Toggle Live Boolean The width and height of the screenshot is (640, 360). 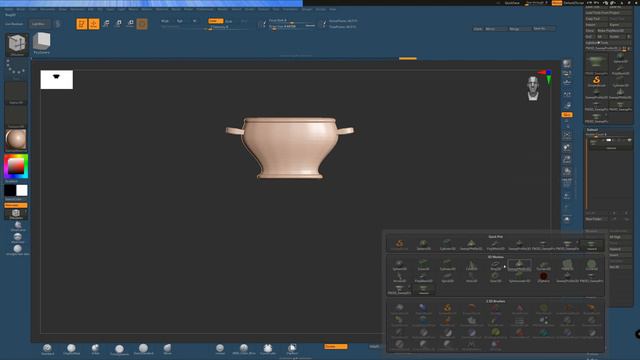click(14, 24)
